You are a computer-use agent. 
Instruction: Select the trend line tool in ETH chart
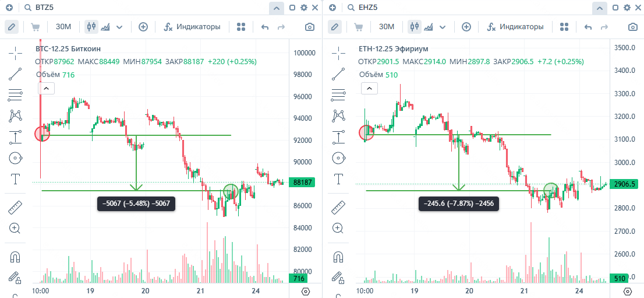[x=338, y=74]
